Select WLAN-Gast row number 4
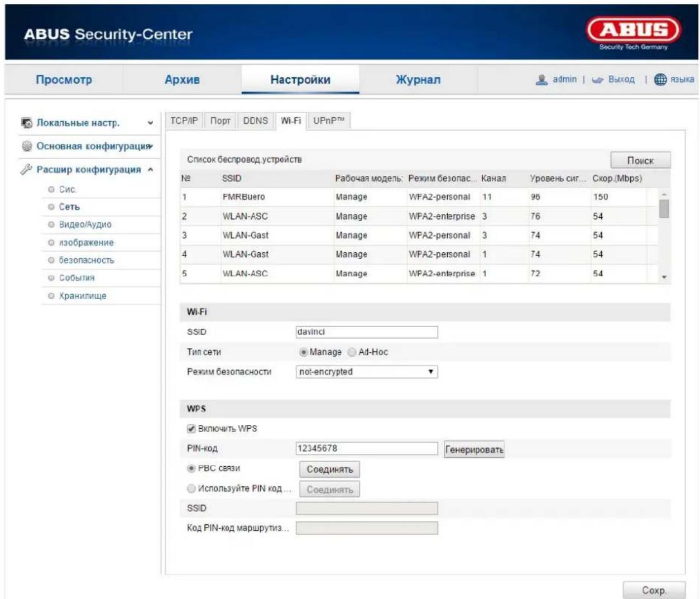Screen dimensions: 700x599 coord(419,254)
